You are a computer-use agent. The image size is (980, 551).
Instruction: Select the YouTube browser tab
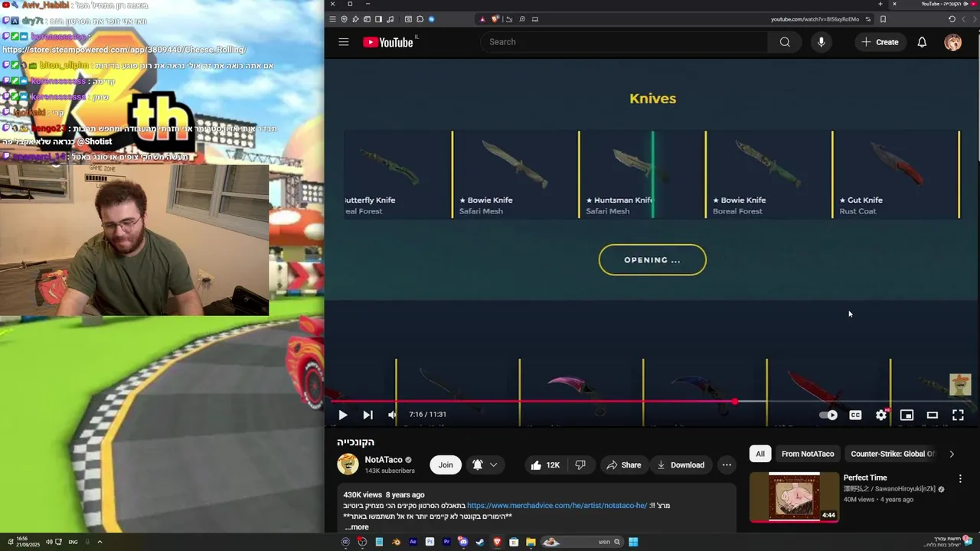point(934,4)
